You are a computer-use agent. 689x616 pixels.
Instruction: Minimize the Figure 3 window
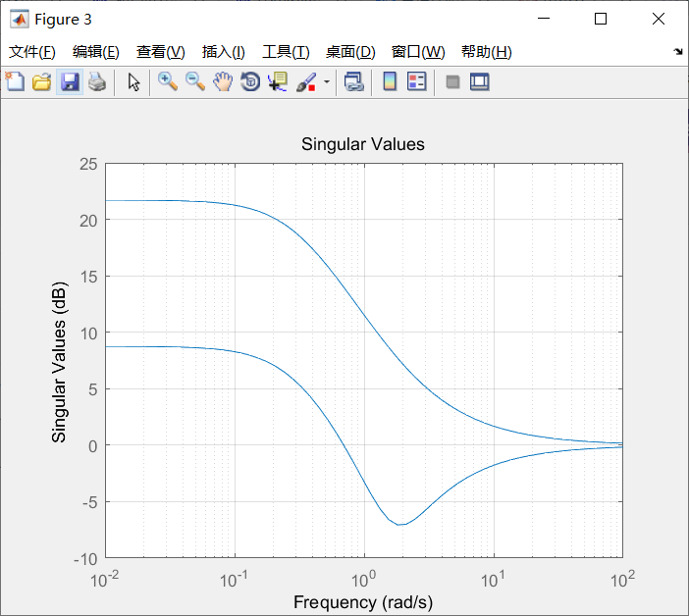544,19
